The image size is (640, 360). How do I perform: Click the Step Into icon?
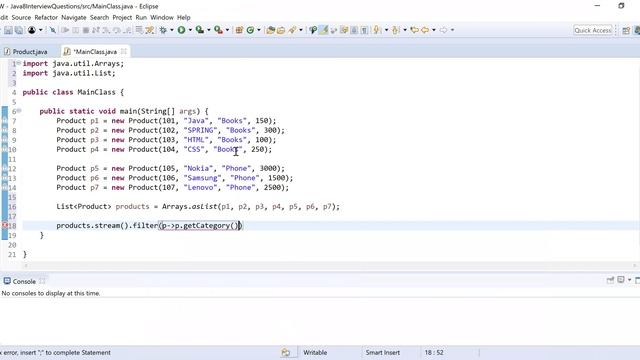106,30
